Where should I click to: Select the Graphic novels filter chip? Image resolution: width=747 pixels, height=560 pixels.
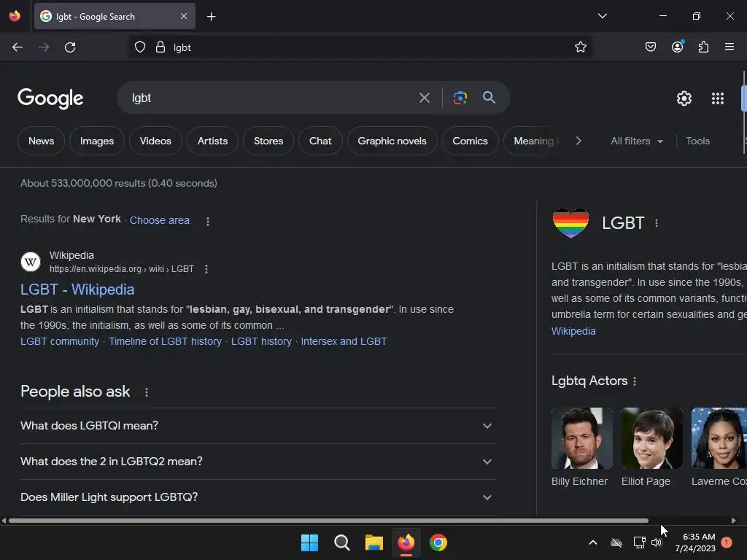pyautogui.click(x=392, y=141)
